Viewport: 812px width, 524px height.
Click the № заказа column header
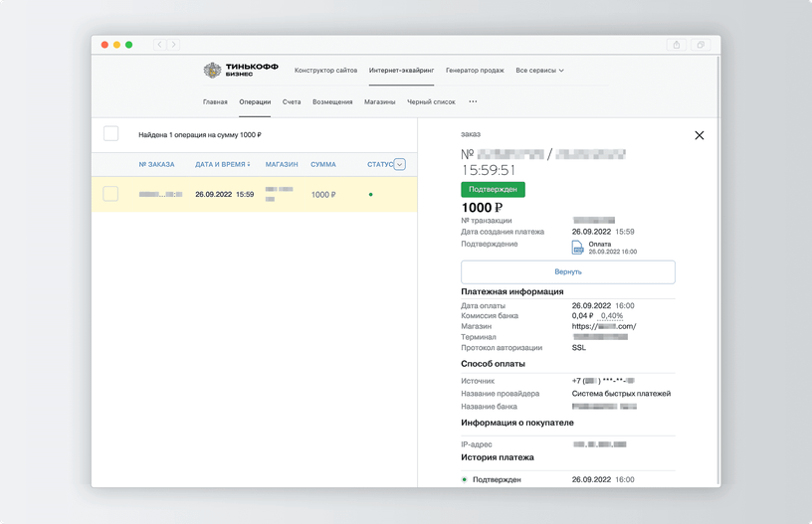point(156,164)
